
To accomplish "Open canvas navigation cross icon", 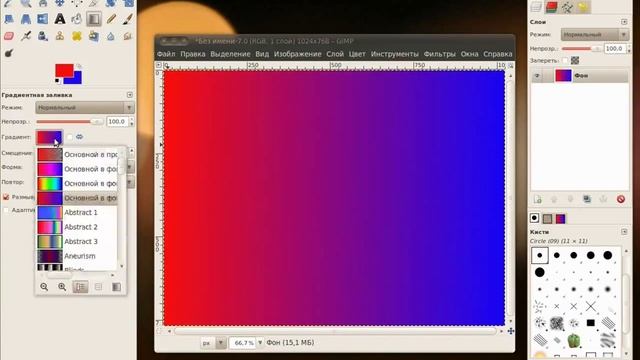I will [511, 331].
